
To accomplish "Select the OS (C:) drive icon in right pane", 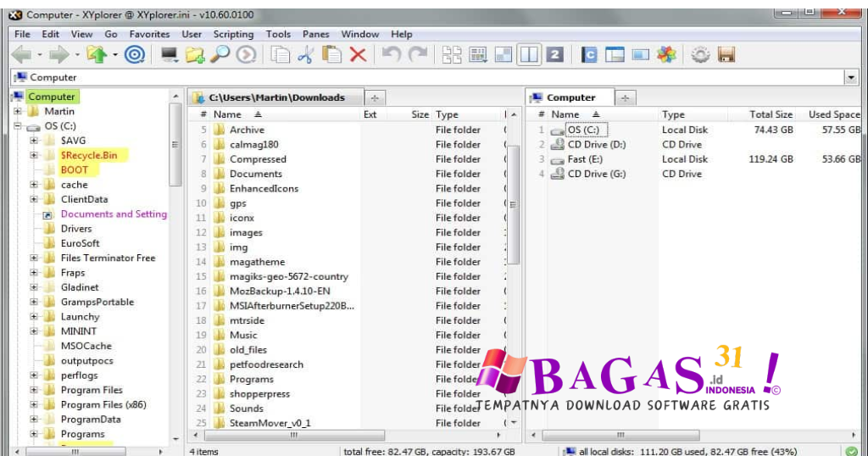I will coord(557,131).
